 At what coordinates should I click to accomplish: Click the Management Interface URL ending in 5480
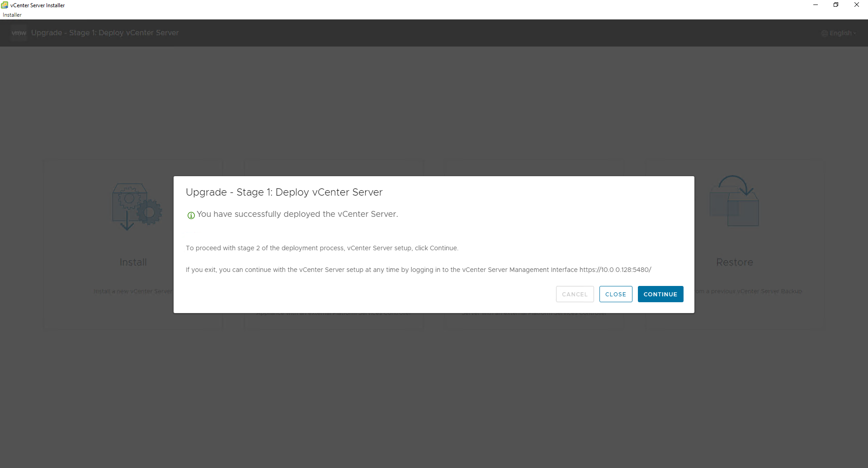point(615,270)
